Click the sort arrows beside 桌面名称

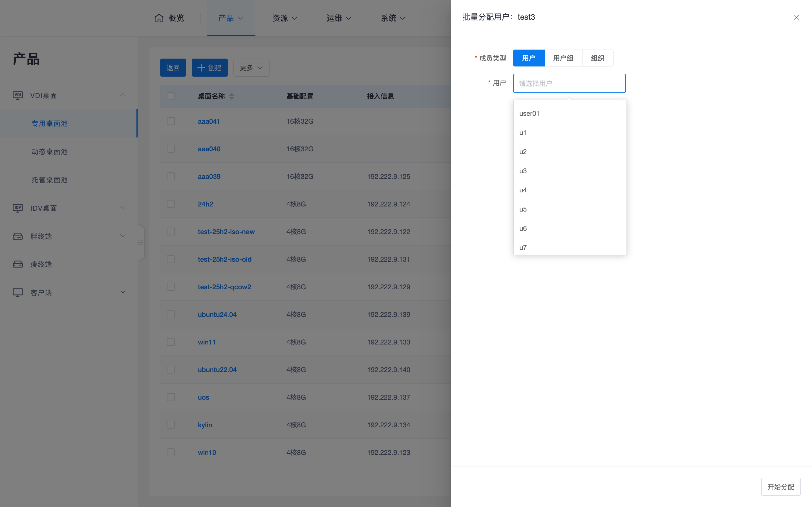point(232,97)
